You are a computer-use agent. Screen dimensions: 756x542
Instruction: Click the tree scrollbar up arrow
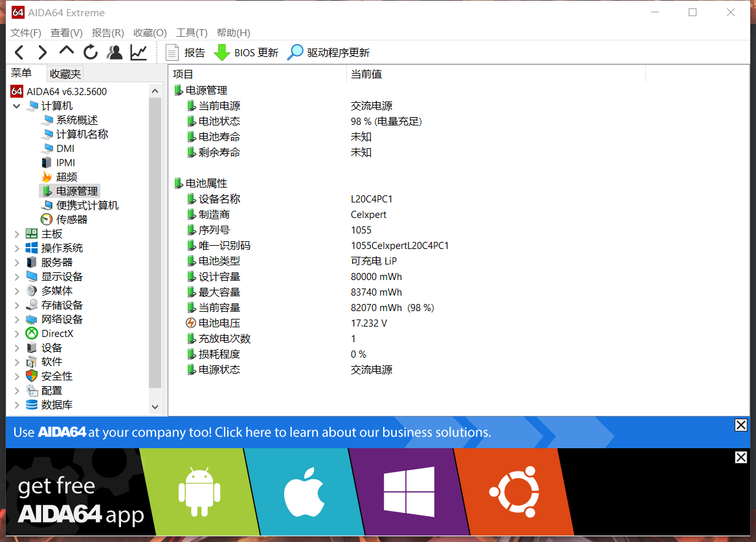[155, 91]
